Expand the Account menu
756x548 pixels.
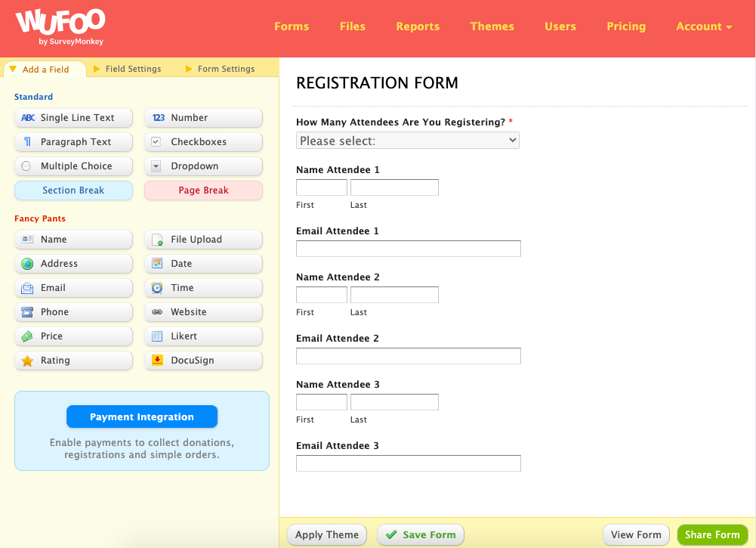pos(704,26)
